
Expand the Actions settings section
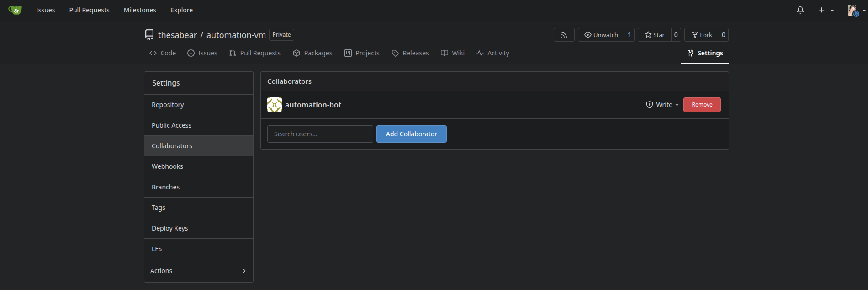click(199, 271)
